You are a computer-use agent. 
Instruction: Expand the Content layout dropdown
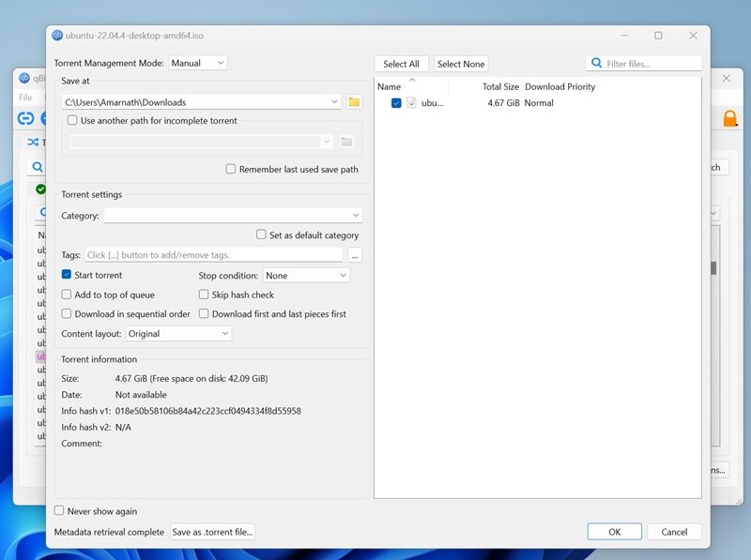(178, 334)
